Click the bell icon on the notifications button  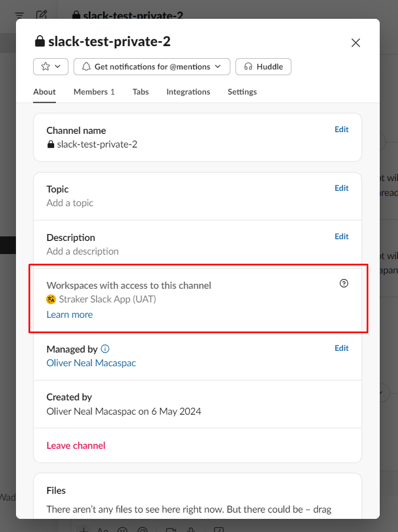point(86,67)
